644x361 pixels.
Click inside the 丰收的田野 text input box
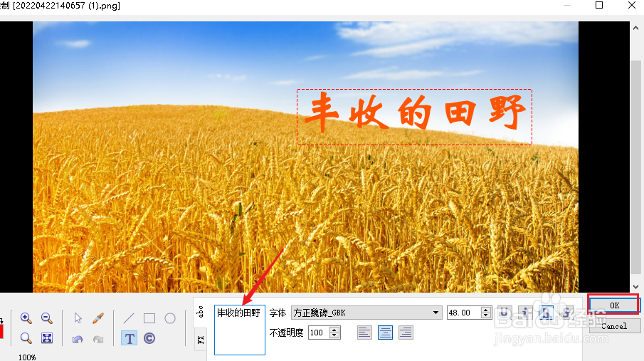(240, 330)
